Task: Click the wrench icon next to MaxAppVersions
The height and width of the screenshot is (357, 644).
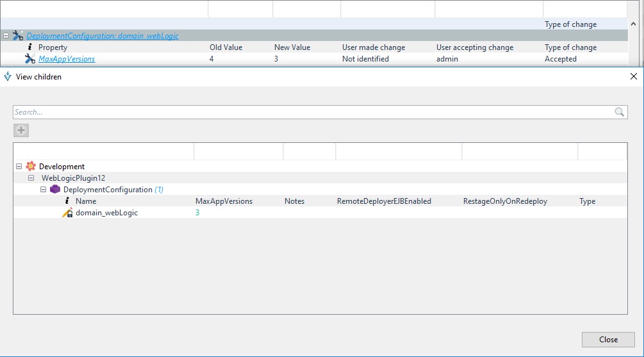Action: pos(30,59)
